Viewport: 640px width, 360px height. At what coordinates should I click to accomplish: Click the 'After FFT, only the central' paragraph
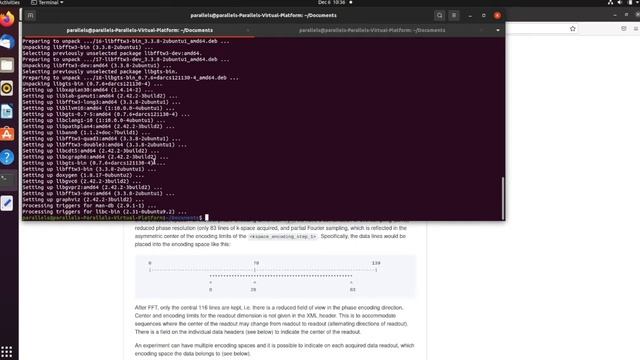271,320
